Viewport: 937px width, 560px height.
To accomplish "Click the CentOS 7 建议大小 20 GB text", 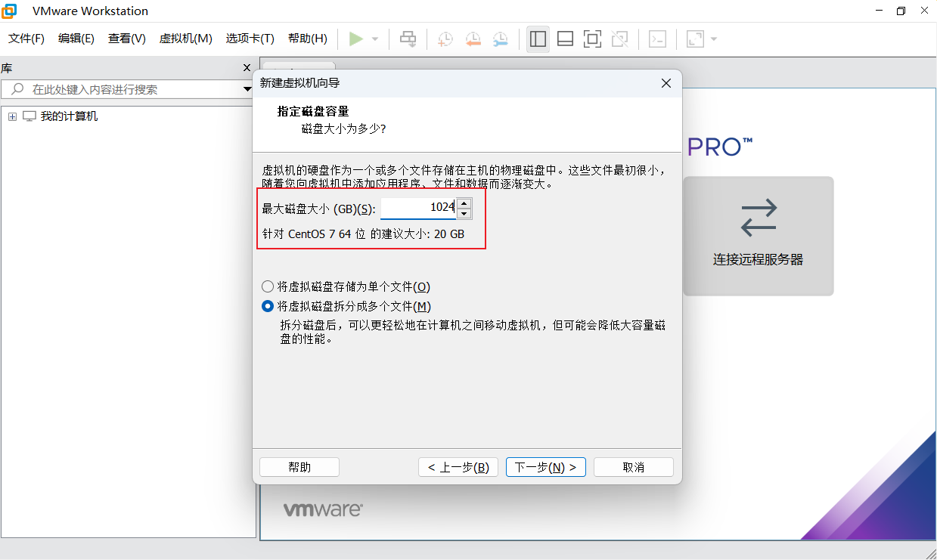I will [363, 234].
